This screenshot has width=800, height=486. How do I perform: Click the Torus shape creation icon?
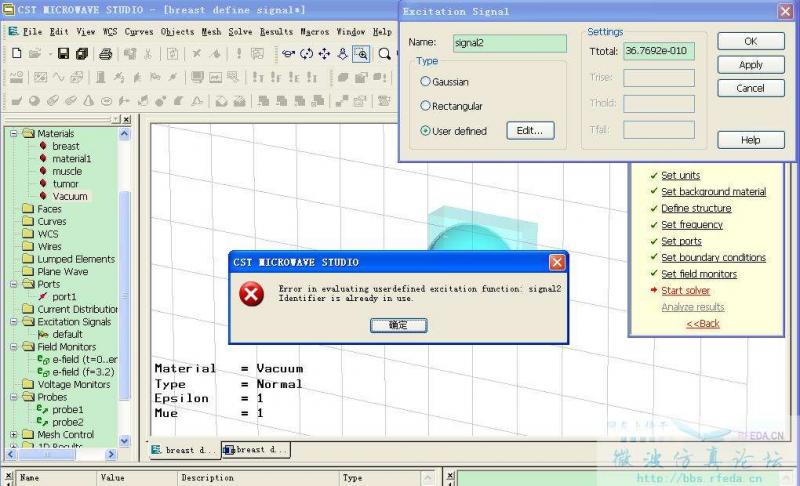[x=106, y=101]
